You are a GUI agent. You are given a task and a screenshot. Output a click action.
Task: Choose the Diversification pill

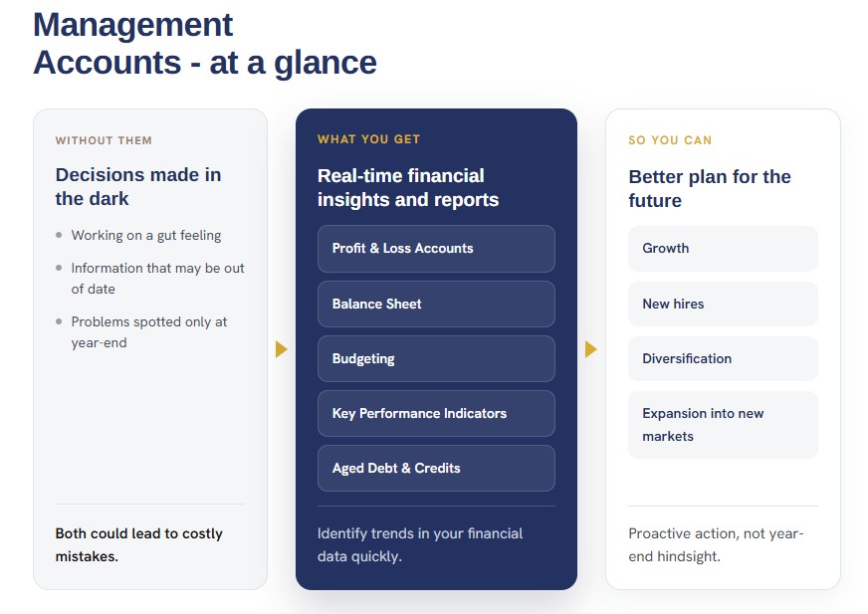click(723, 359)
